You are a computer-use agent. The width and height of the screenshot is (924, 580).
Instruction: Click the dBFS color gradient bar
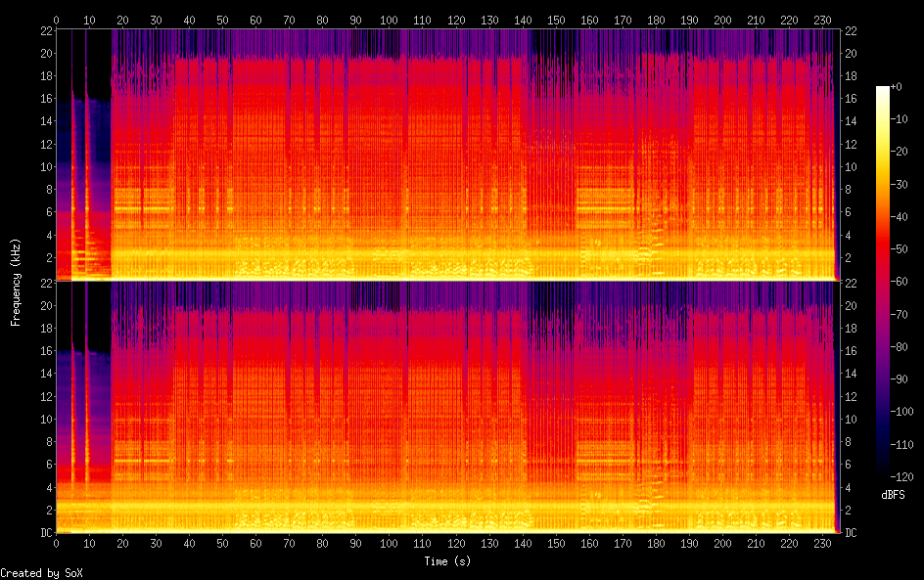coord(883,283)
